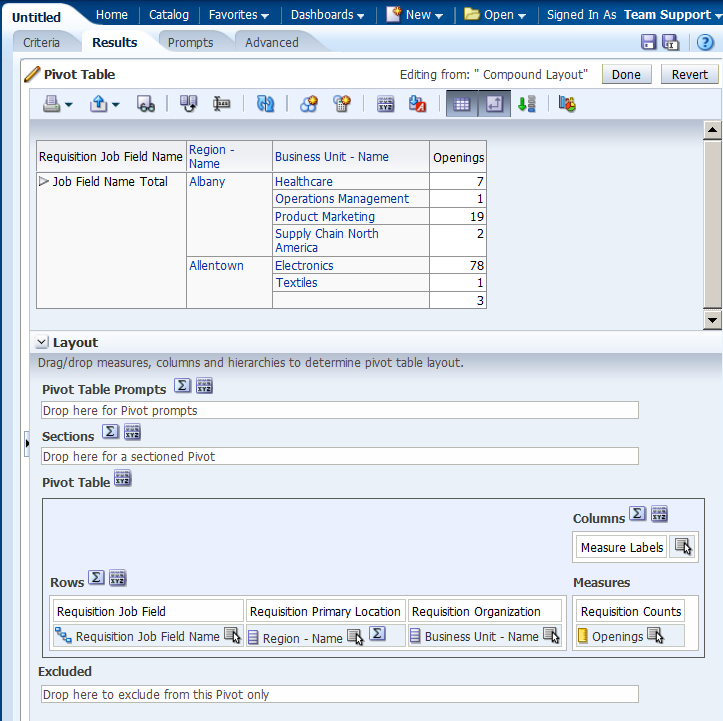The height and width of the screenshot is (721, 723).
Task: Click the show how results look binoculars icon
Action: (x=146, y=104)
